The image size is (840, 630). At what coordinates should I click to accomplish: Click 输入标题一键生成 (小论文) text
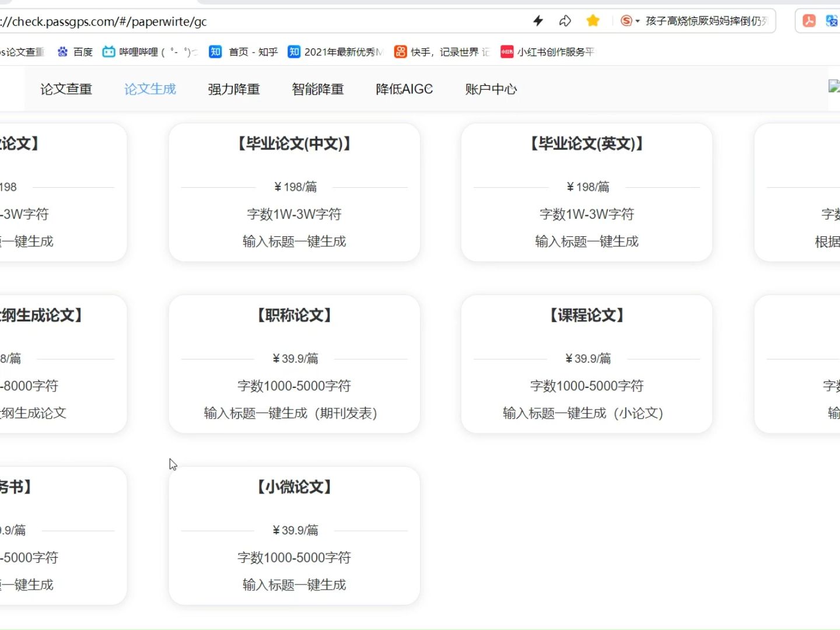click(583, 414)
